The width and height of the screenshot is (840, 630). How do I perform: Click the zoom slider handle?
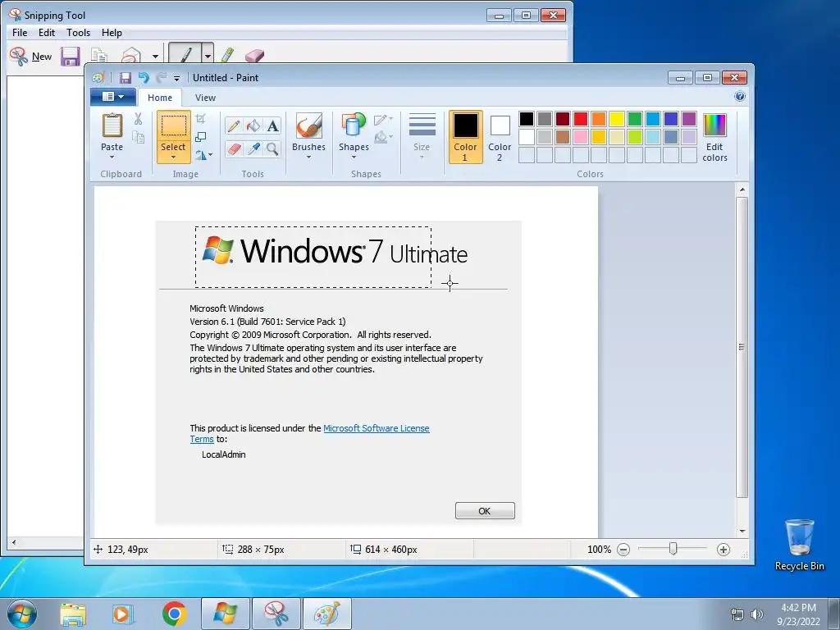tap(673, 549)
